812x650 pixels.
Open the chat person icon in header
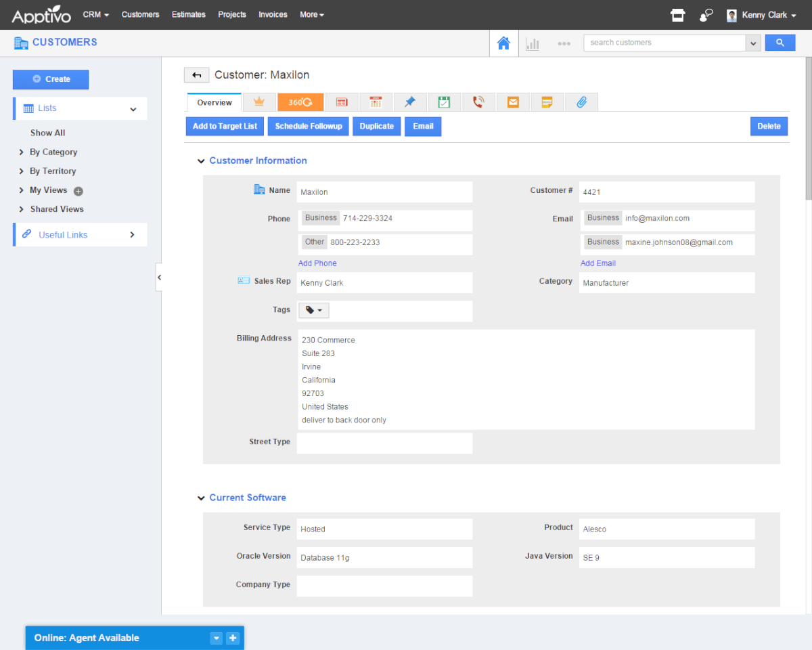(x=706, y=15)
